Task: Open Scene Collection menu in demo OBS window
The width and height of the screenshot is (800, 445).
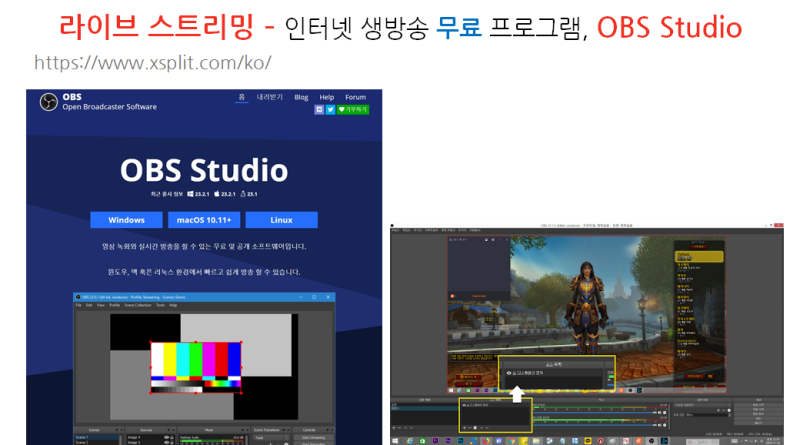Action: pyautogui.click(x=138, y=305)
